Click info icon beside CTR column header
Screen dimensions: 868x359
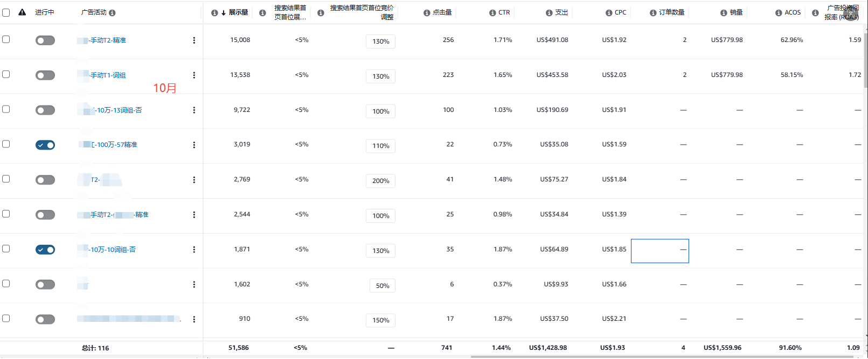coord(492,13)
